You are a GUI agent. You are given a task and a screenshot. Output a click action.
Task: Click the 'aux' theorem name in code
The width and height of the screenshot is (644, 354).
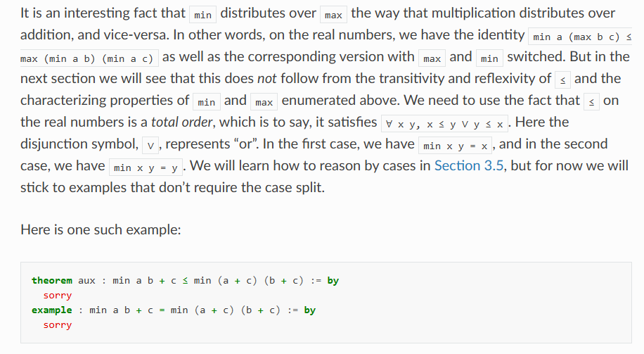pos(86,280)
